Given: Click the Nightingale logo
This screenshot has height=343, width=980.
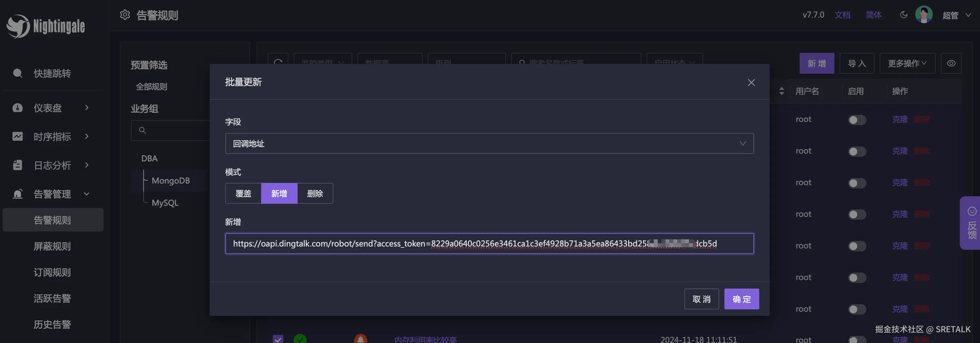Looking at the screenshot, I should [46, 26].
